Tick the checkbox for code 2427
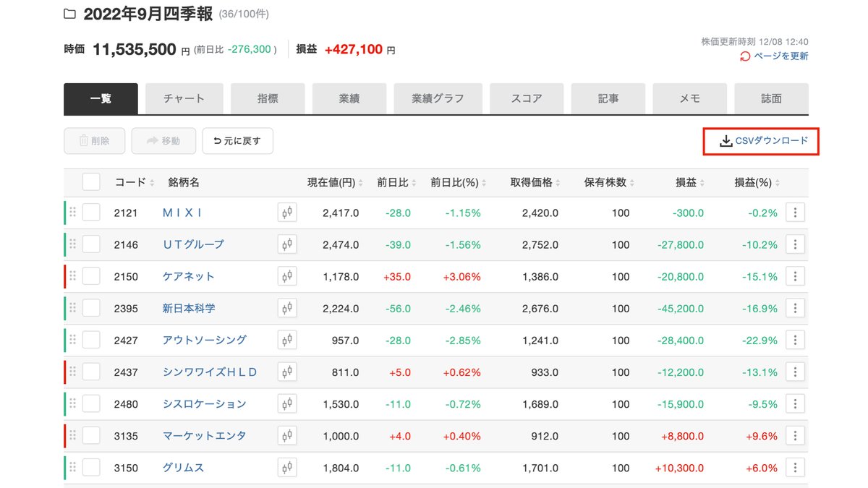 click(x=91, y=340)
